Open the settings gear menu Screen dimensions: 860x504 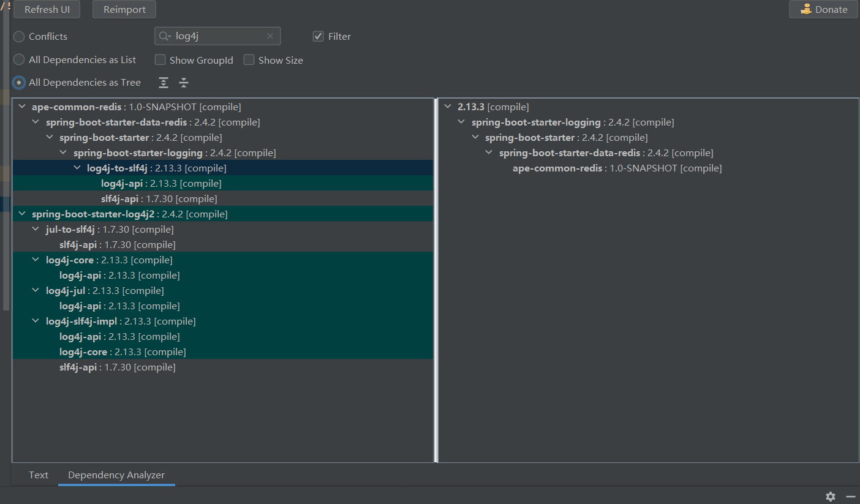click(831, 497)
